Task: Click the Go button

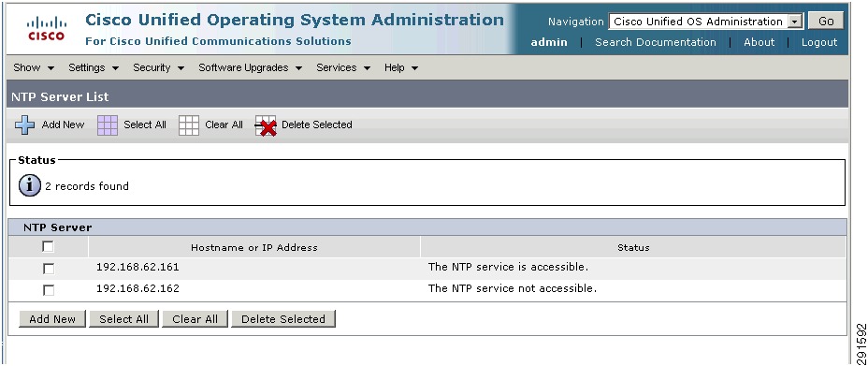Action: point(826,21)
